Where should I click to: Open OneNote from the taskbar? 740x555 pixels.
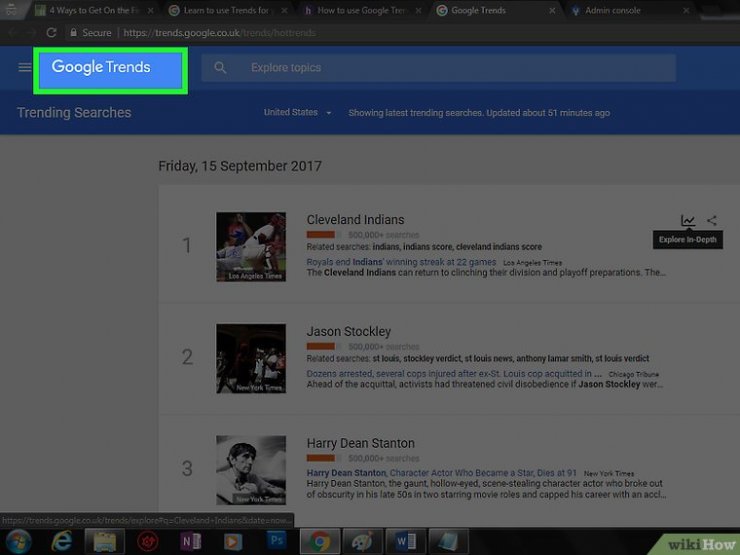191,541
